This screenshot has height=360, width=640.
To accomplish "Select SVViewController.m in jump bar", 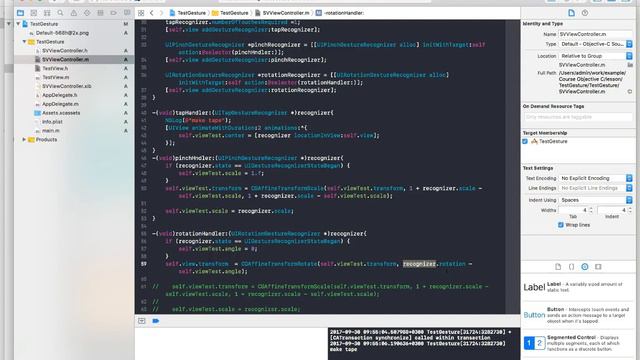I will (282, 13).
